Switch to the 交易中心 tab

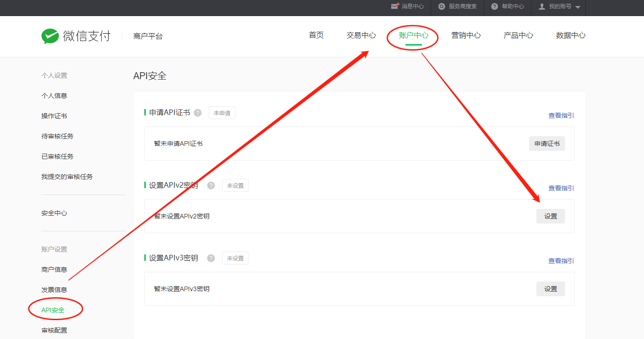361,35
